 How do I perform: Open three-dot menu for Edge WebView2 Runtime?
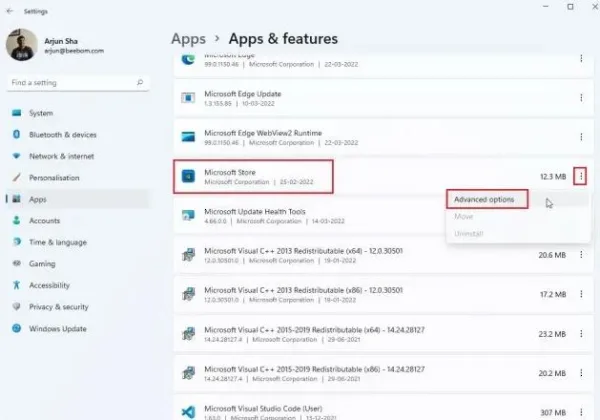[581, 137]
